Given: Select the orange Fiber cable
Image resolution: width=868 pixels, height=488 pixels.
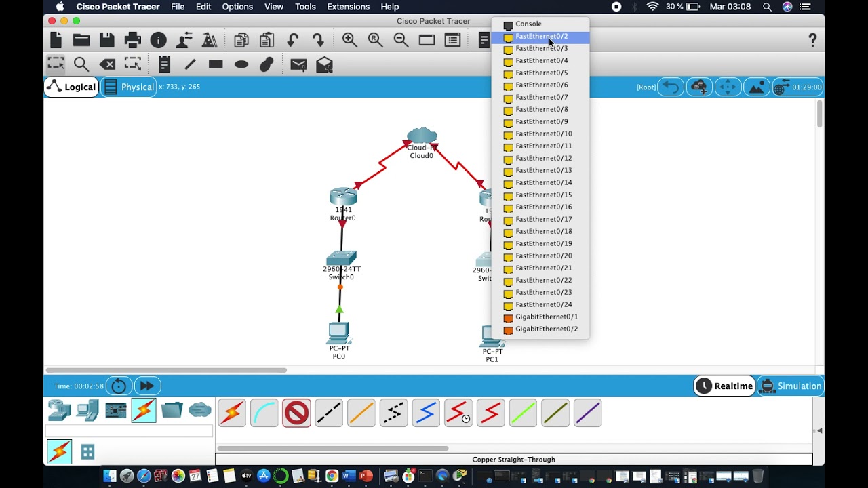Looking at the screenshot, I should click(361, 412).
